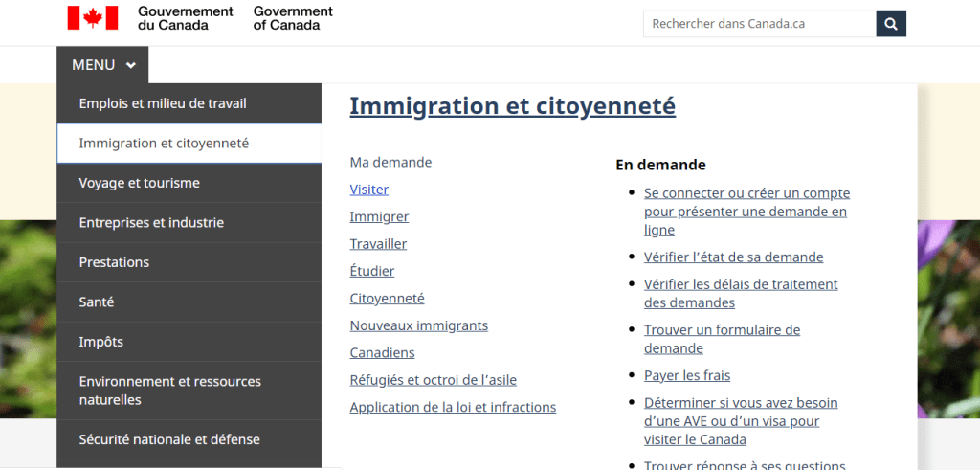
Task: Open the Payer les frais link
Action: coord(687,375)
